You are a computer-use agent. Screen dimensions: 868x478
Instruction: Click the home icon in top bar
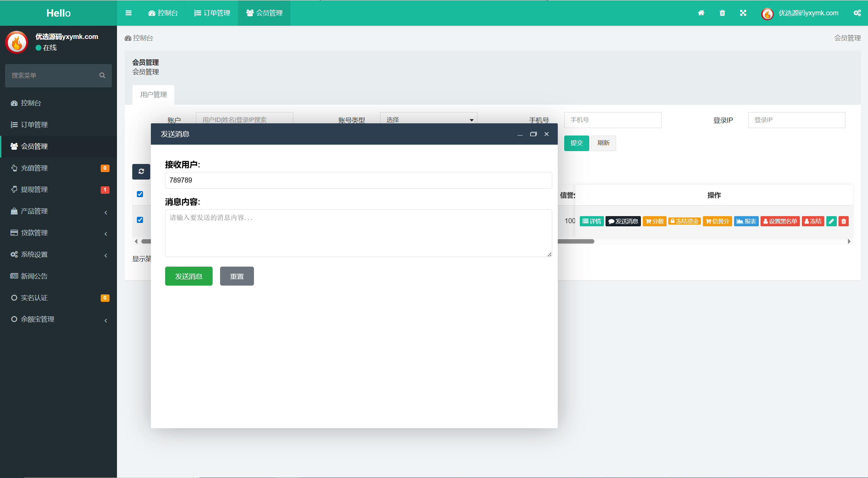[701, 13]
